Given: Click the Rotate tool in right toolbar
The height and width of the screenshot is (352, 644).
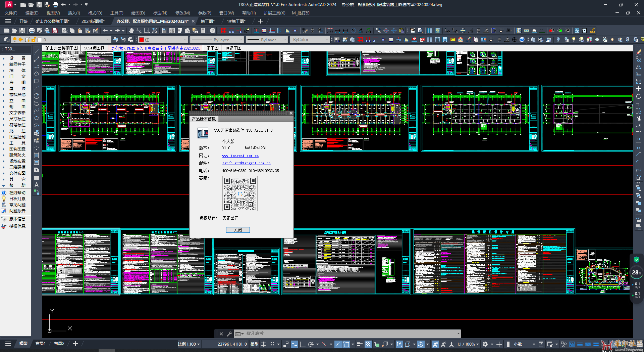Looking at the screenshot, I should 638,96.
